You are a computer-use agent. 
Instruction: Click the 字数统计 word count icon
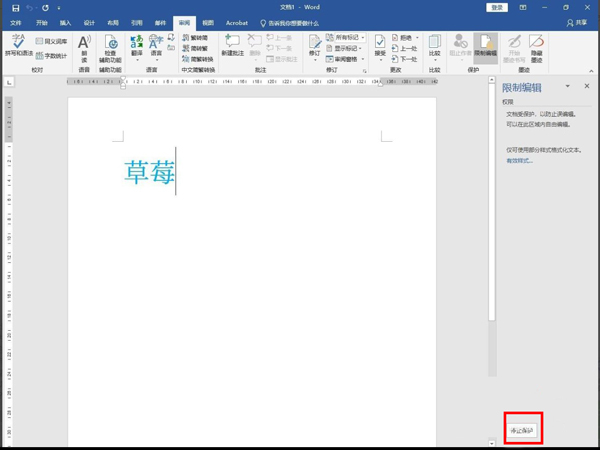(x=57, y=56)
